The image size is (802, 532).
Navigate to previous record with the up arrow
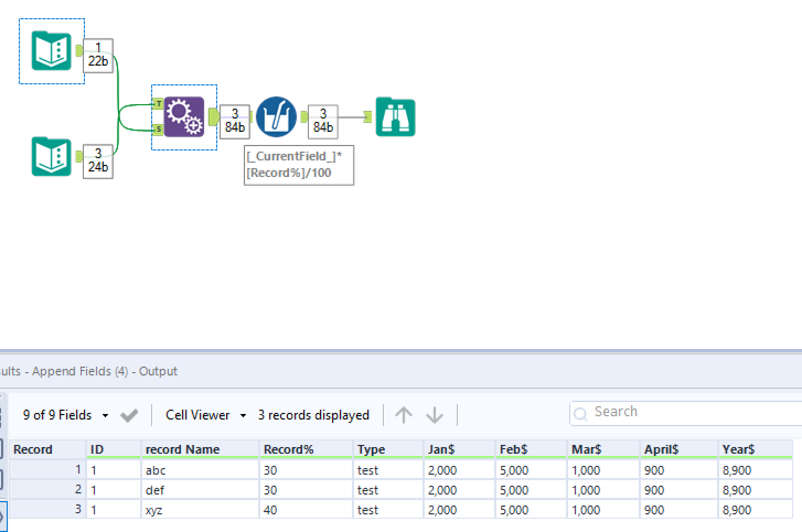coord(404,415)
